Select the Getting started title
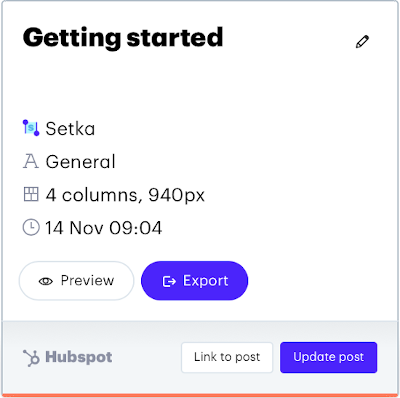 [x=123, y=38]
